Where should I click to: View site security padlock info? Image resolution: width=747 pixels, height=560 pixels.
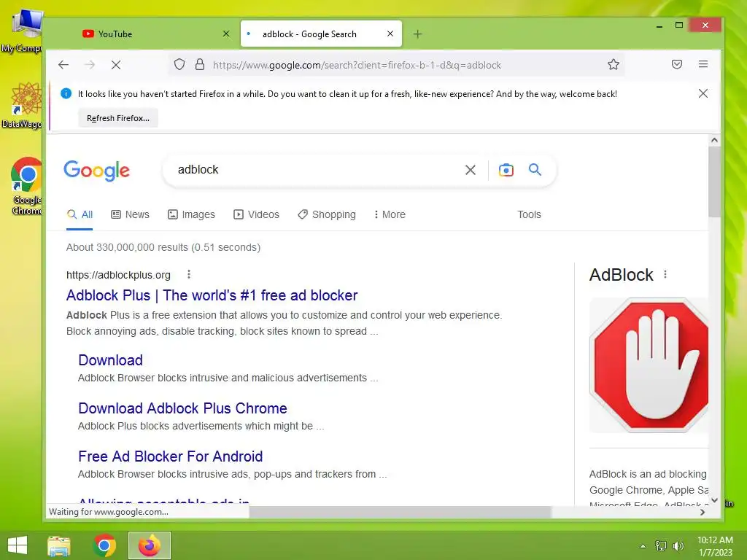pos(200,65)
